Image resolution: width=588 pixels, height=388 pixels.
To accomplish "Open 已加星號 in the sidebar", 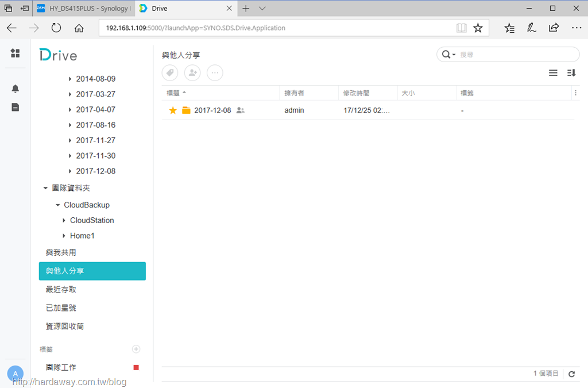I will coord(61,308).
